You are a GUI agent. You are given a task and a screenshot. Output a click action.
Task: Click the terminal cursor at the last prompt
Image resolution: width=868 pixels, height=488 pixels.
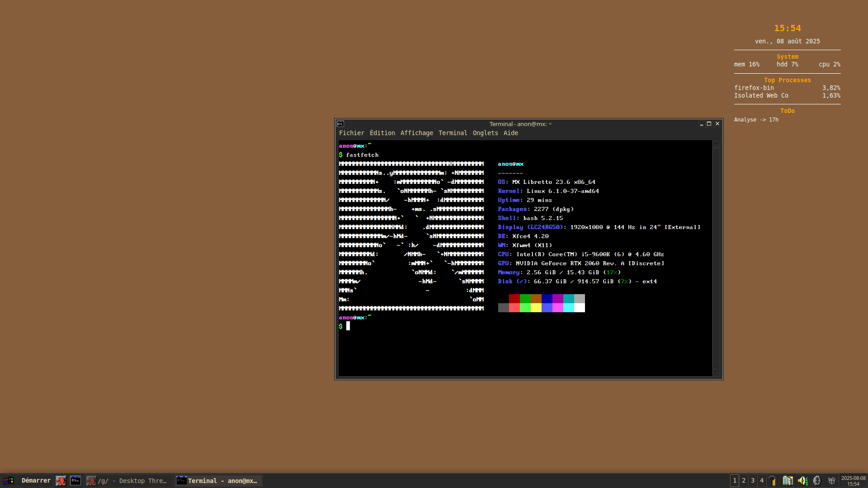pyautogui.click(x=348, y=326)
